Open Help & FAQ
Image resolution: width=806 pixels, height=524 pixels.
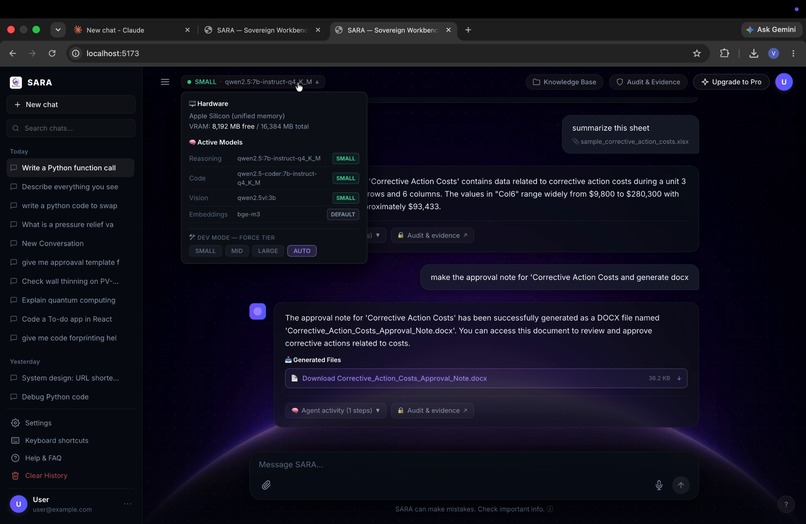(x=43, y=458)
